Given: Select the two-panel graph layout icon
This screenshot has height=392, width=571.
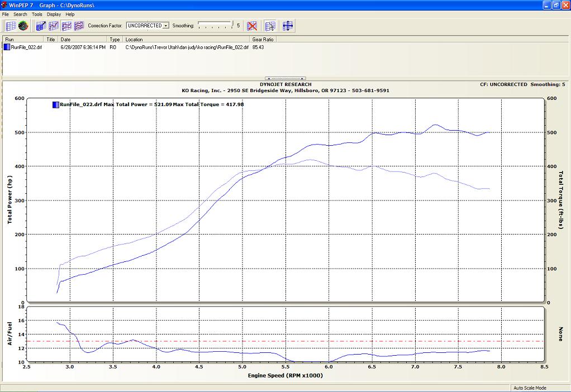Looking at the screenshot, I should pos(66,26).
